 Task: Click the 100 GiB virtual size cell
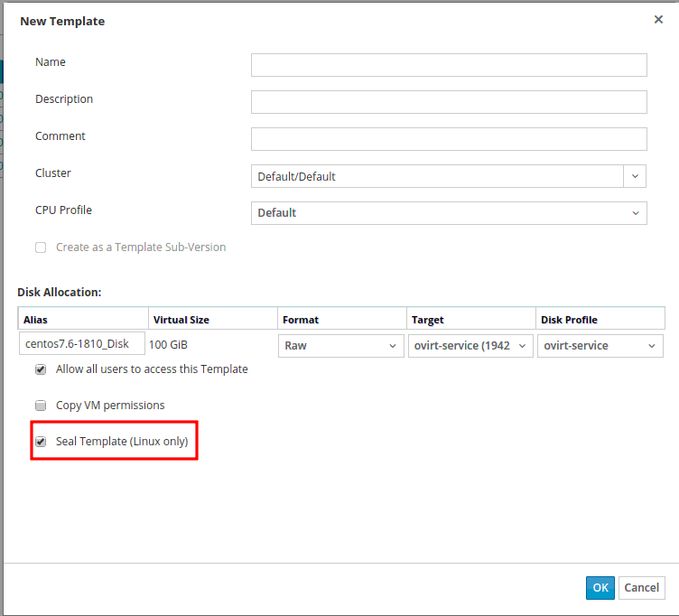171,345
